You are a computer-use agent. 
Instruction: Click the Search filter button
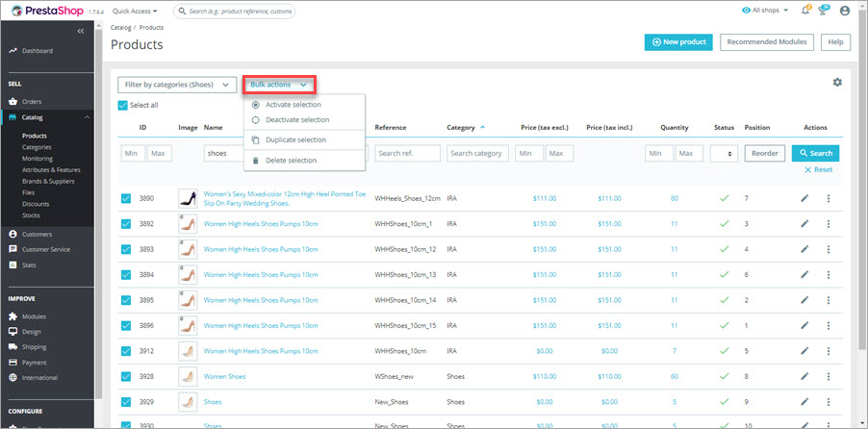point(815,153)
